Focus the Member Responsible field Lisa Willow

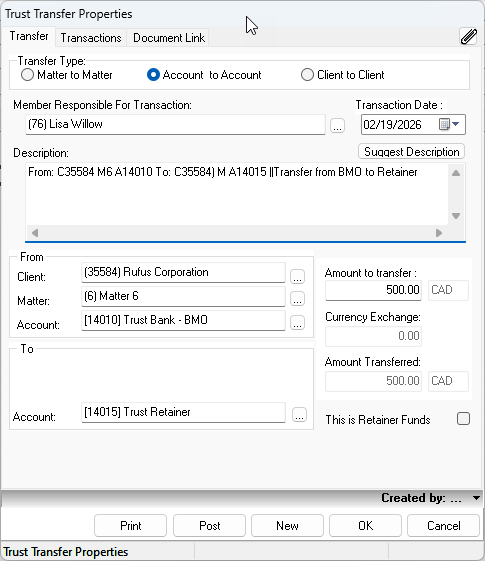point(175,125)
